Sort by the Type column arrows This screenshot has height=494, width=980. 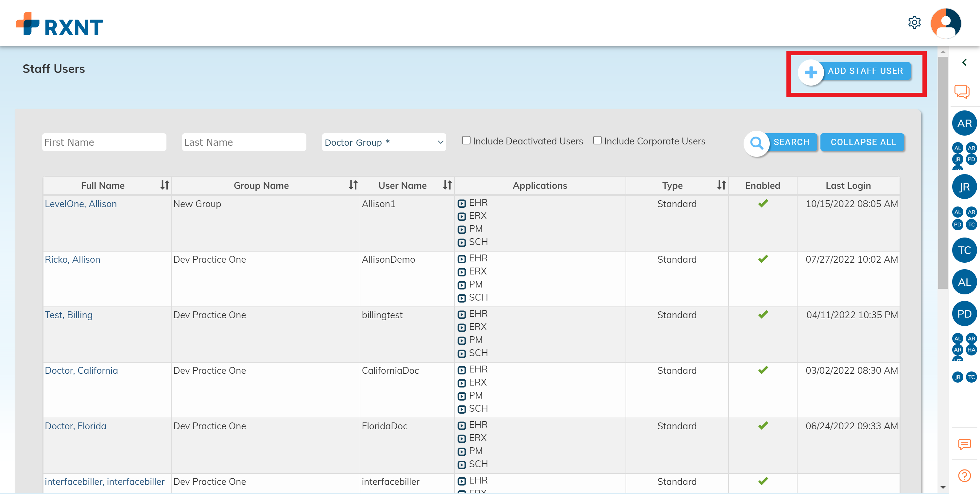click(x=721, y=185)
